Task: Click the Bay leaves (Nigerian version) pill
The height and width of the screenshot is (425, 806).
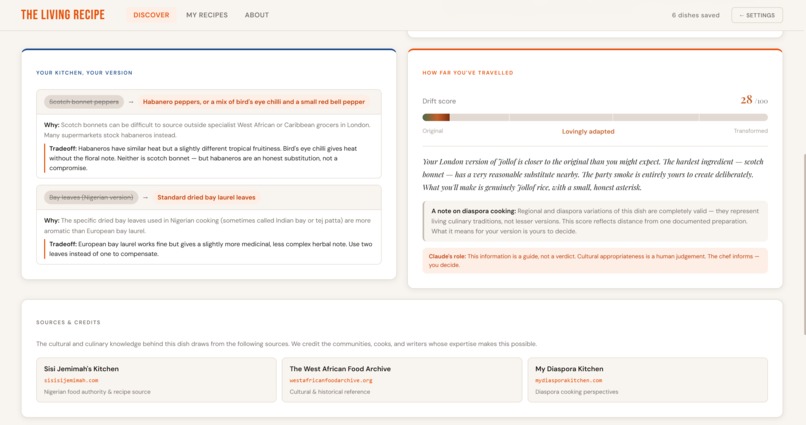Action: tap(91, 197)
